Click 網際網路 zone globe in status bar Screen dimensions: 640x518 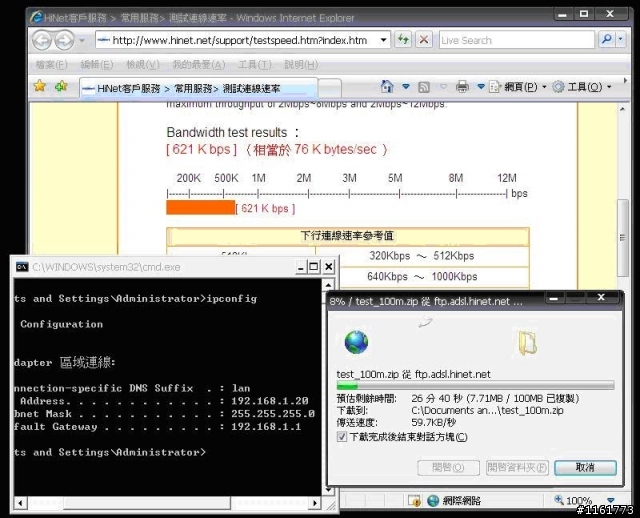tap(433, 500)
